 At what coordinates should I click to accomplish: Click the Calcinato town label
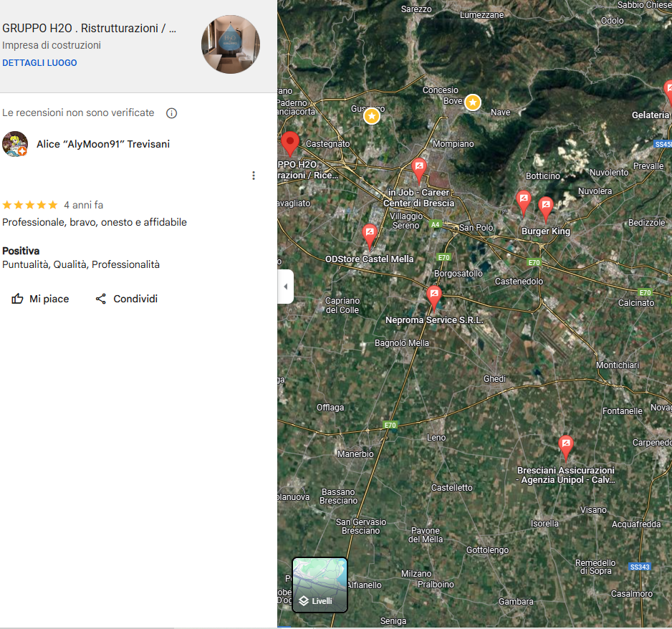tap(636, 303)
